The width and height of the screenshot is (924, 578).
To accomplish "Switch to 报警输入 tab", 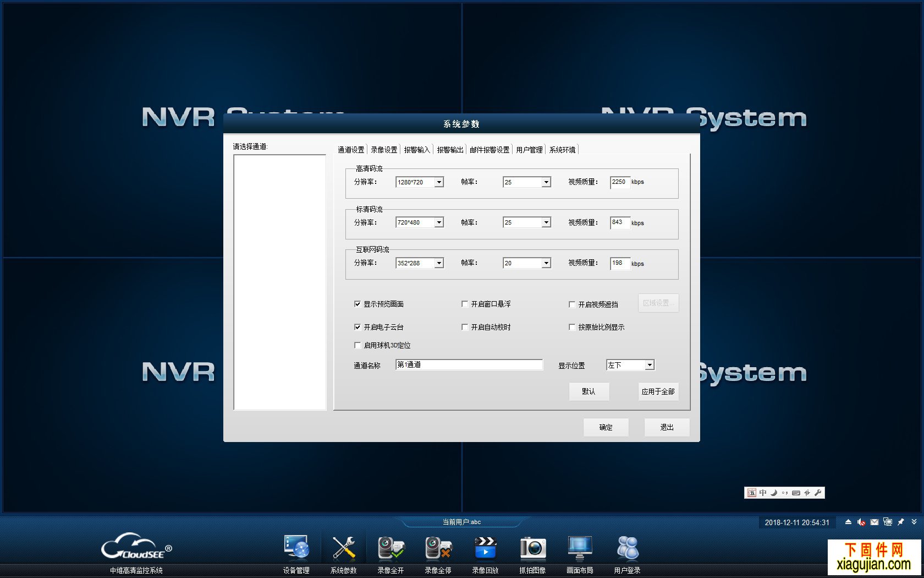I will tap(417, 150).
